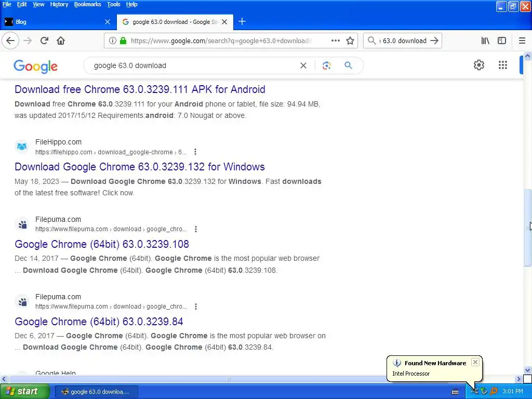The width and height of the screenshot is (532, 399).
Task: Select the google 63.0 download tab
Action: coord(175,22)
